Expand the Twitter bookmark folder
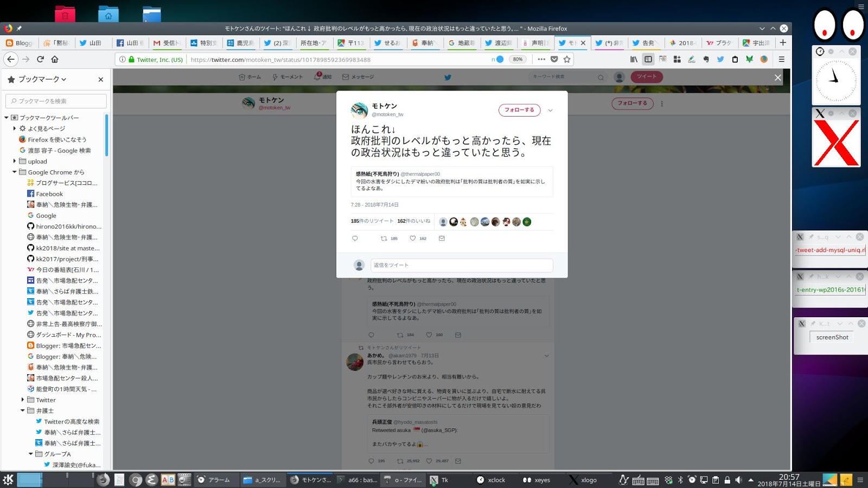 coord(23,400)
